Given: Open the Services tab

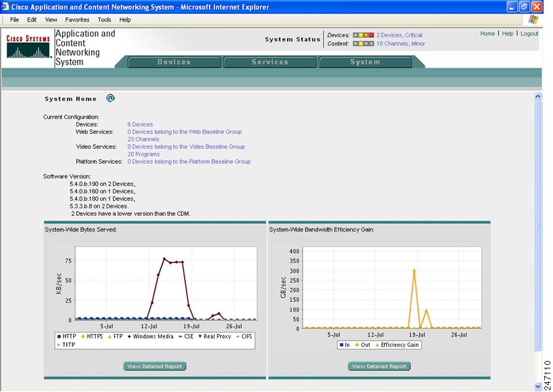Looking at the screenshot, I should pos(270,61).
